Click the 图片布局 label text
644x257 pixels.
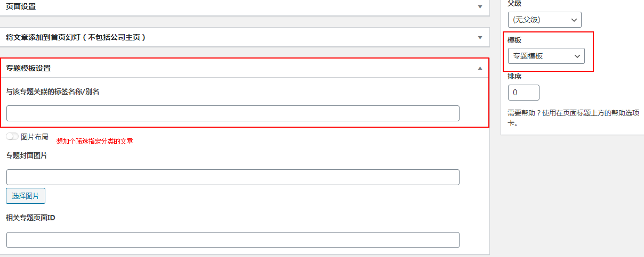(34, 137)
